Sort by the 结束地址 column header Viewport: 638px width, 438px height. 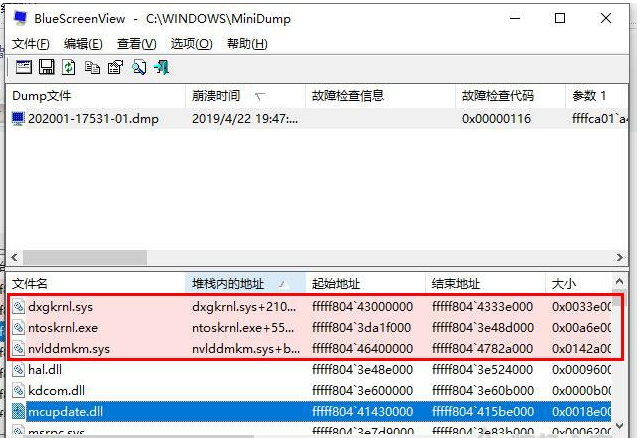click(485, 283)
